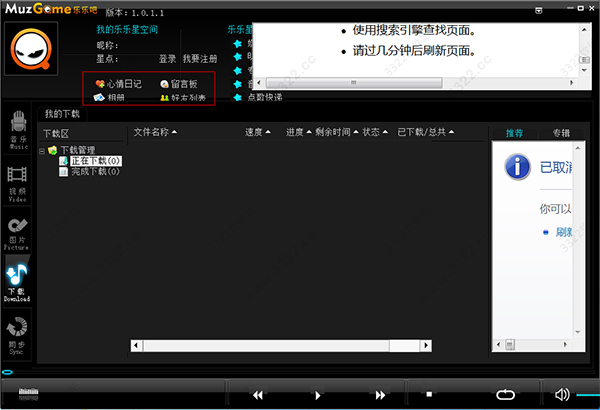Select the 下载管理 tree item
This screenshot has width=600, height=410.
coord(78,150)
